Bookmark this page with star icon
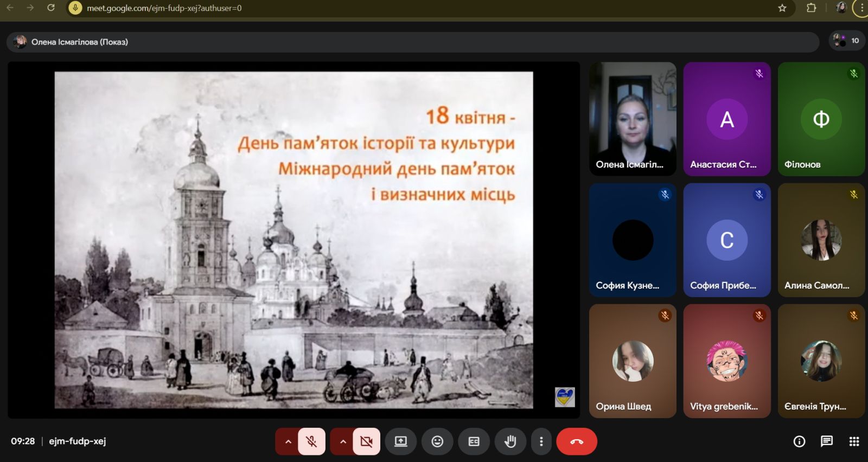The image size is (868, 462). (782, 8)
